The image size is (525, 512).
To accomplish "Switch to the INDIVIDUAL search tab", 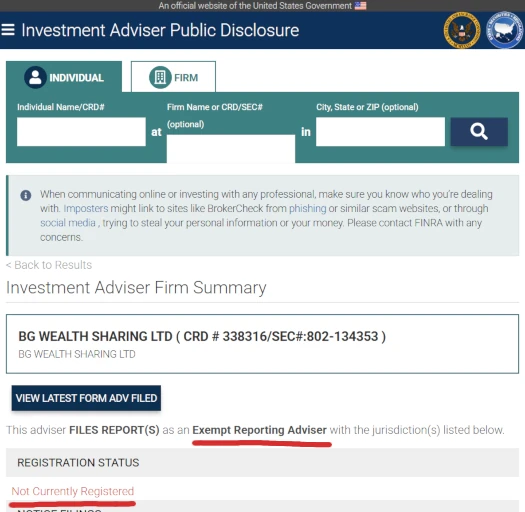I will 64,77.
